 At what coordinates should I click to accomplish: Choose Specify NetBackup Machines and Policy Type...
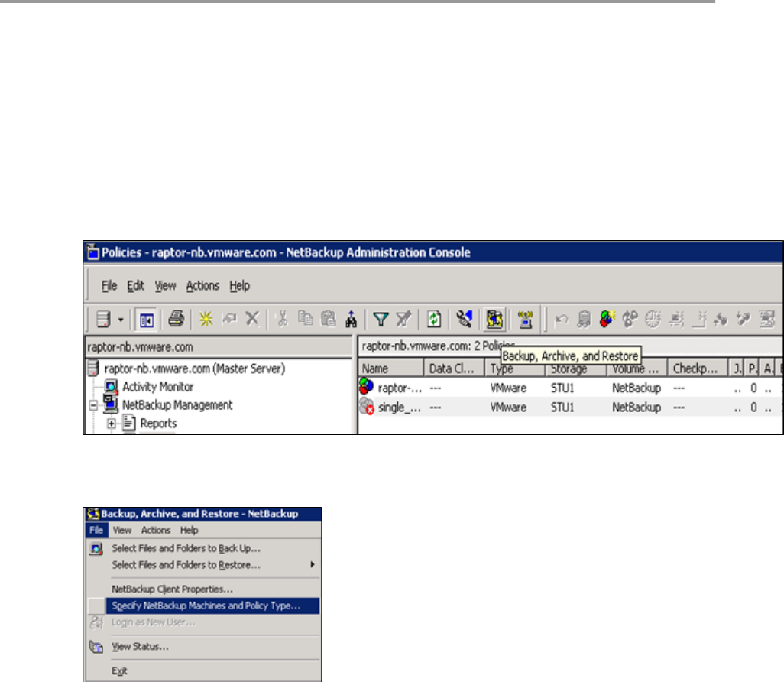click(x=203, y=606)
